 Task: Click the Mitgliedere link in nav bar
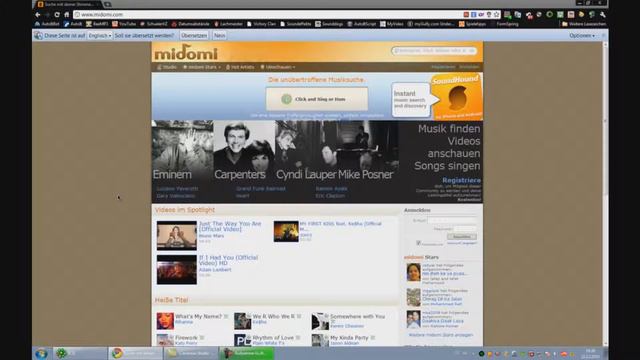(x=443, y=67)
